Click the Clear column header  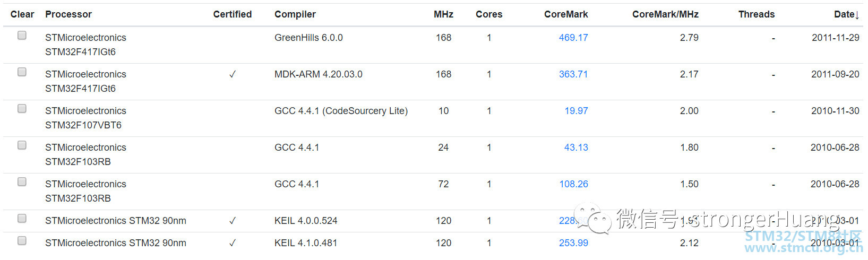22,14
